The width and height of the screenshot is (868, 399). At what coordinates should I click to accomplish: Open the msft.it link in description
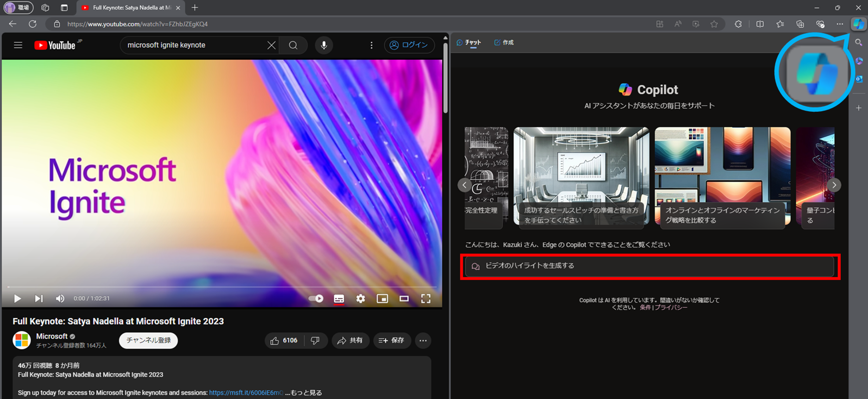click(246, 393)
